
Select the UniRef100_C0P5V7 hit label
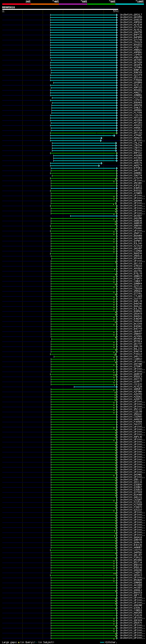click(131, 55)
